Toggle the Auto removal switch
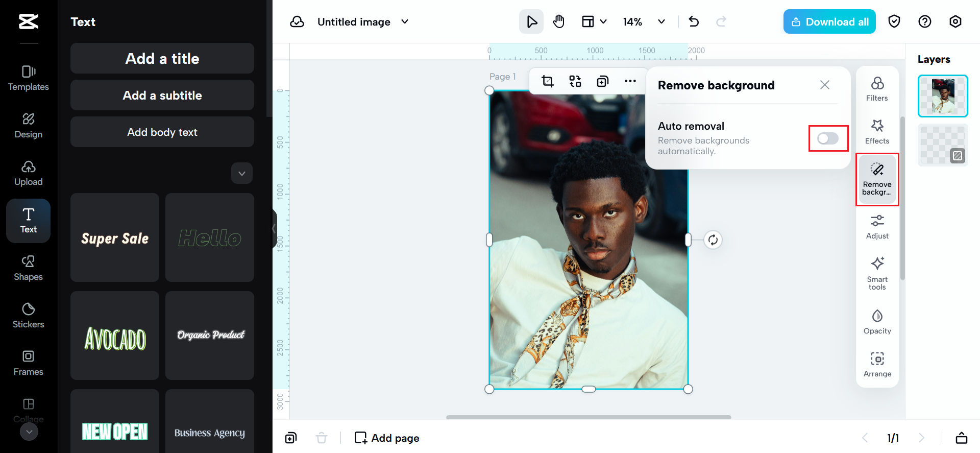This screenshot has height=453, width=980. point(827,138)
